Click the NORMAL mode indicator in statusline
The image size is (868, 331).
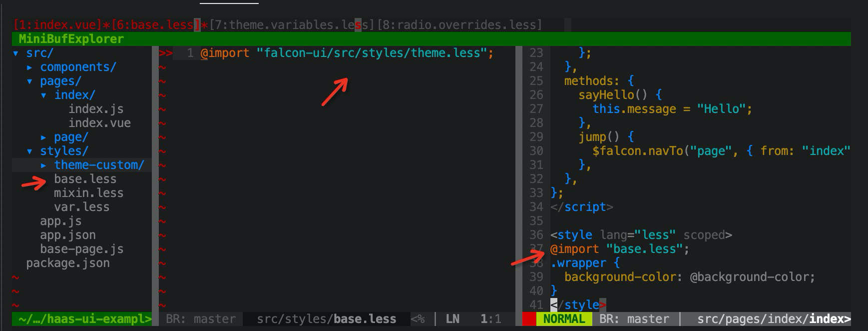pos(564,319)
